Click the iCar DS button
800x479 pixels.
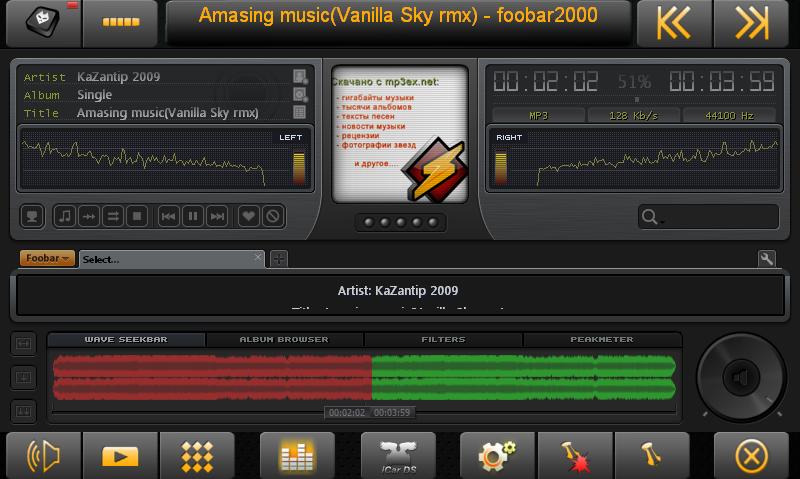(x=398, y=455)
